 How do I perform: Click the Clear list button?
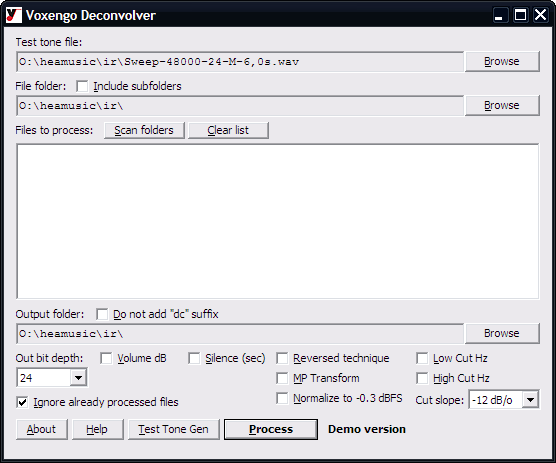pos(228,130)
